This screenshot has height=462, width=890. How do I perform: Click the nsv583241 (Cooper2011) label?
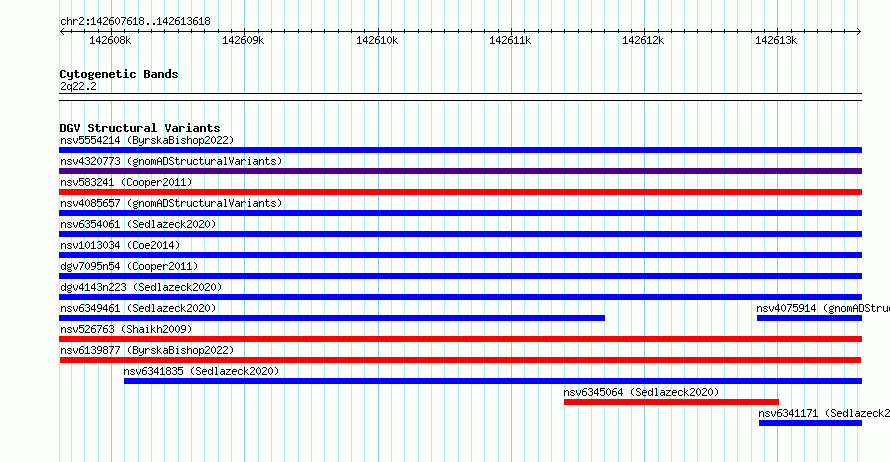126,182
